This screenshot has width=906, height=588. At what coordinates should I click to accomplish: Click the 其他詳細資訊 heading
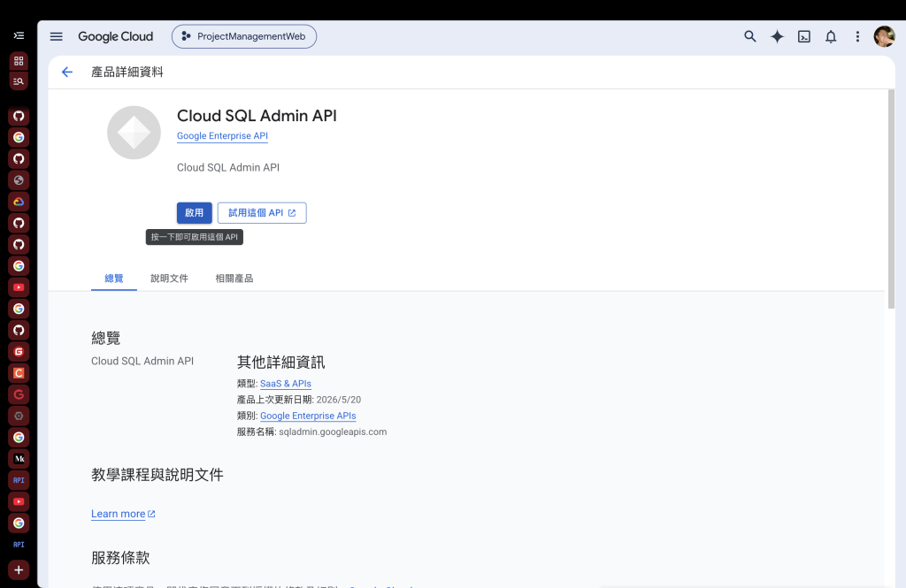pyautogui.click(x=280, y=363)
